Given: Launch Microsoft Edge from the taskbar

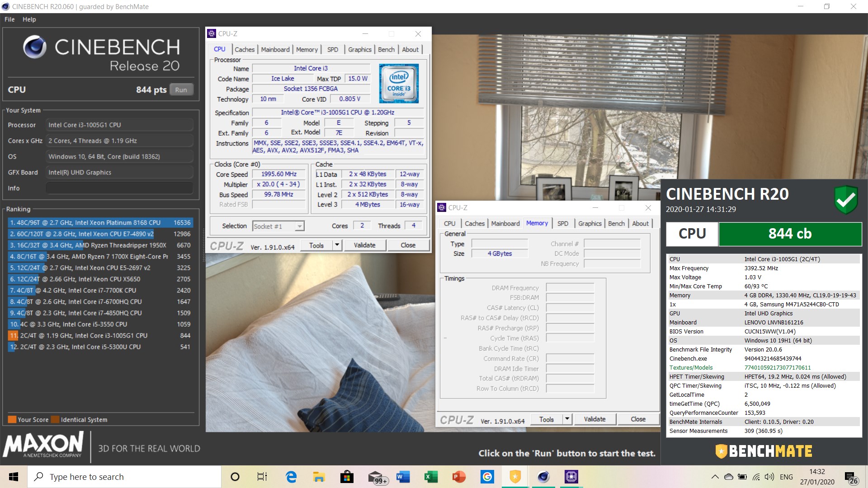Looking at the screenshot, I should [x=291, y=477].
